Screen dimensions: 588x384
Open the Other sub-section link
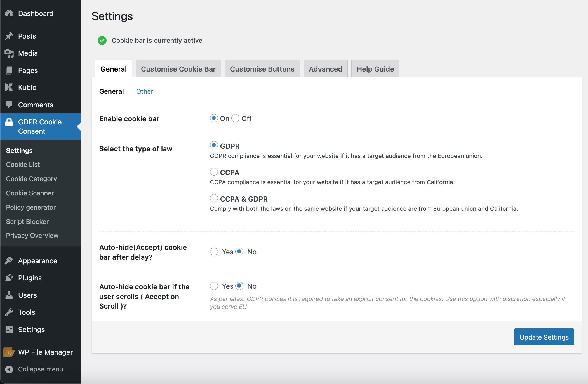pos(145,91)
